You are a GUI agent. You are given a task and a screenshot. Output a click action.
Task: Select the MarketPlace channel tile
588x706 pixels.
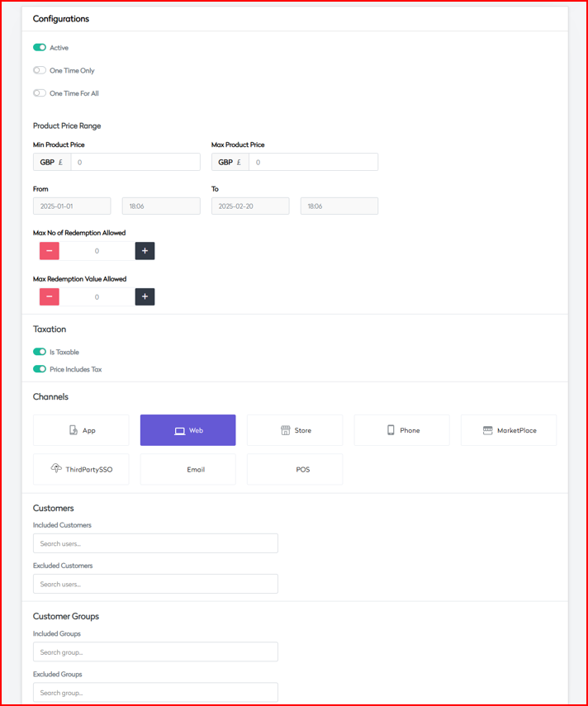[509, 430]
